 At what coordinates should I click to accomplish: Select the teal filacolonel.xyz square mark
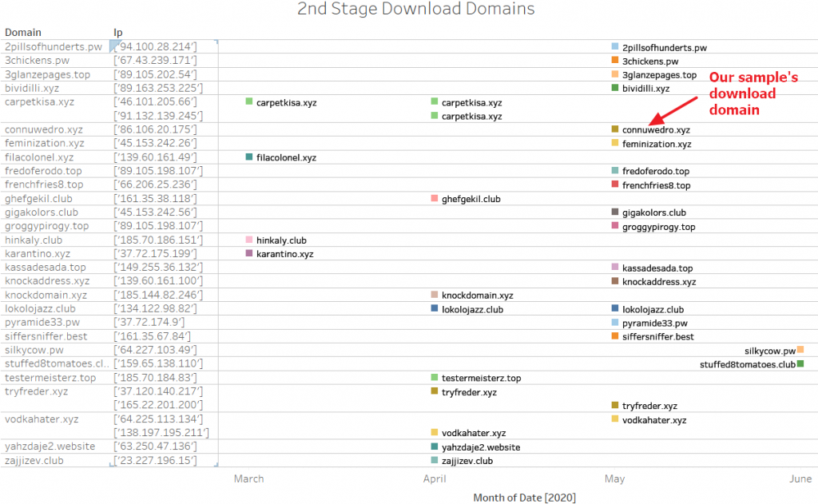[x=249, y=157]
